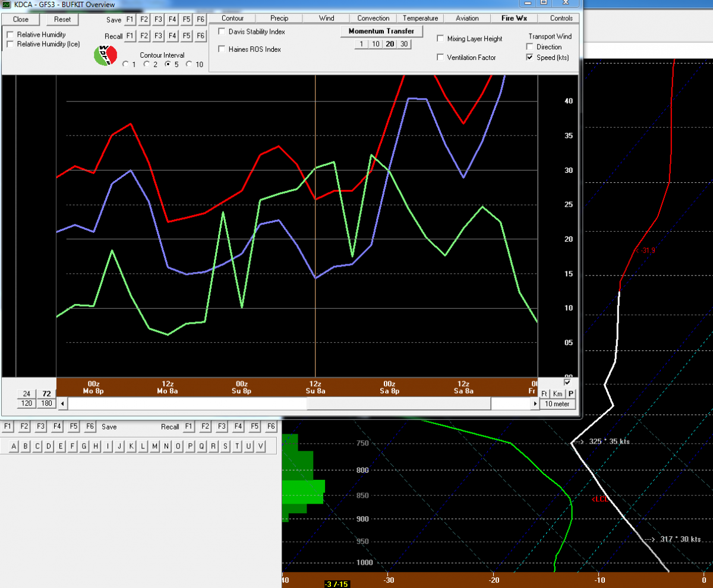Image resolution: width=713 pixels, height=588 pixels.
Task: Open the Precip tab
Action: [x=279, y=18]
